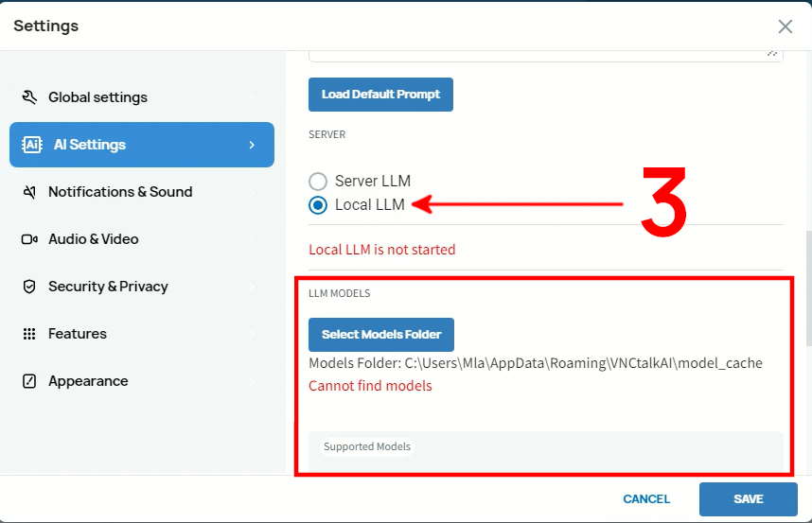The height and width of the screenshot is (523, 812).
Task: Expand the chevron on the Global settings row
Action: 252,97
